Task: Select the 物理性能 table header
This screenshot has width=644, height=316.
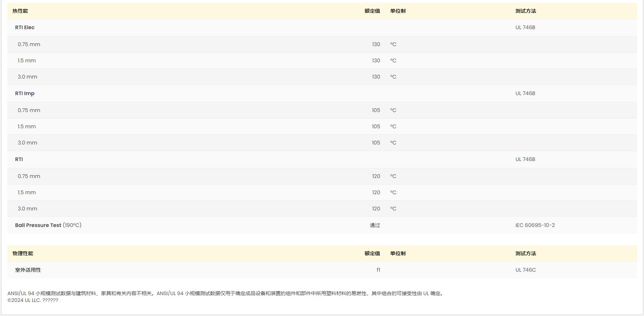Action: pos(23,253)
